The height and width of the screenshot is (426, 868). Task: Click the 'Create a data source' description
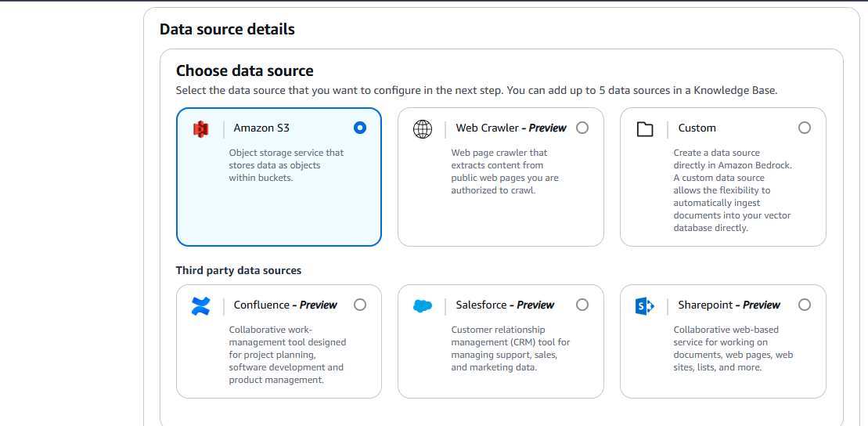pos(733,190)
